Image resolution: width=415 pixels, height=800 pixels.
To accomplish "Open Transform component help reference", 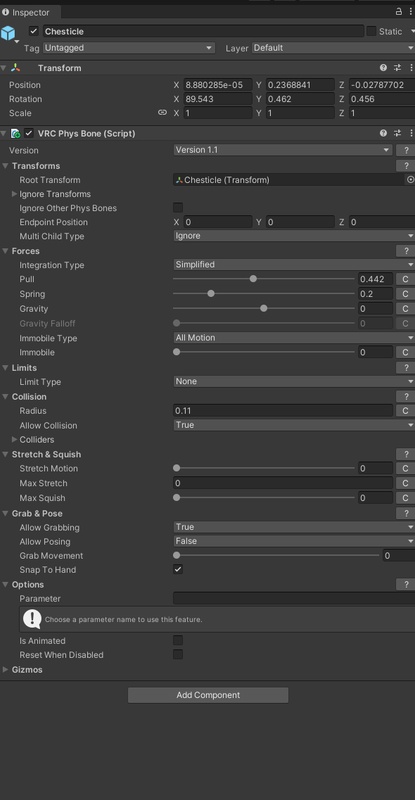I will tap(383, 68).
